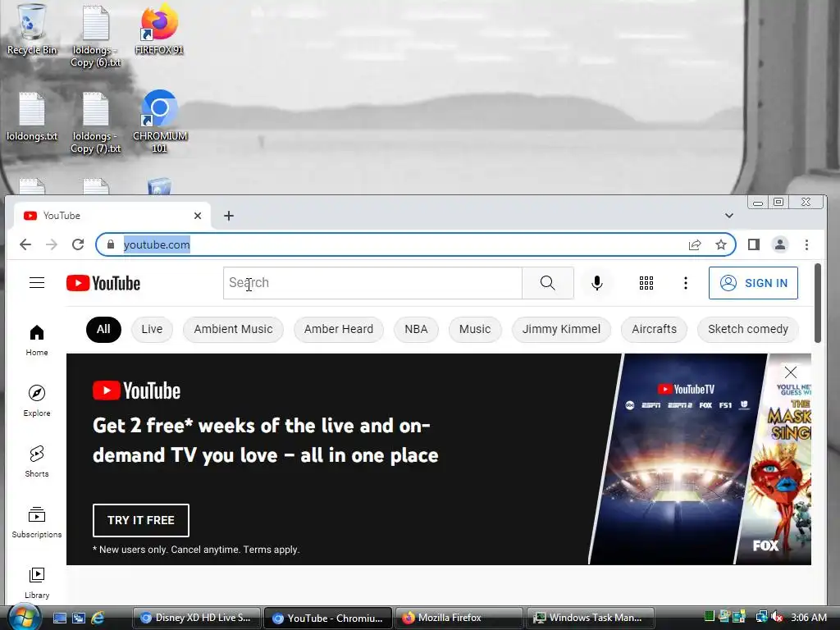
Task: Open Library in the YouTube sidebar
Action: pos(36,583)
